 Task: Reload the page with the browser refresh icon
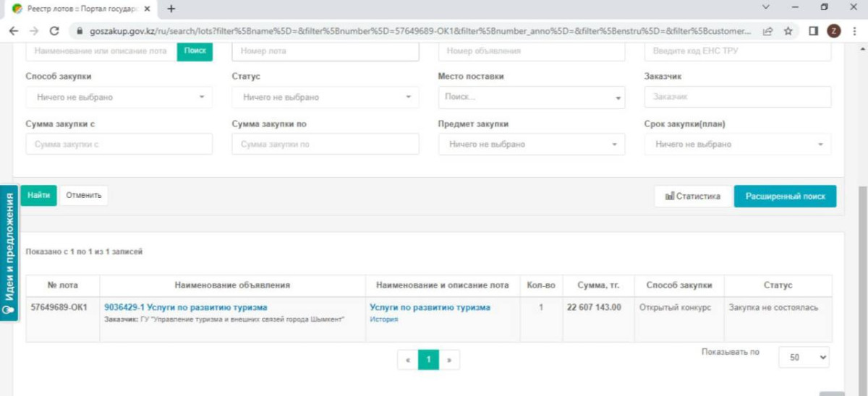[54, 31]
